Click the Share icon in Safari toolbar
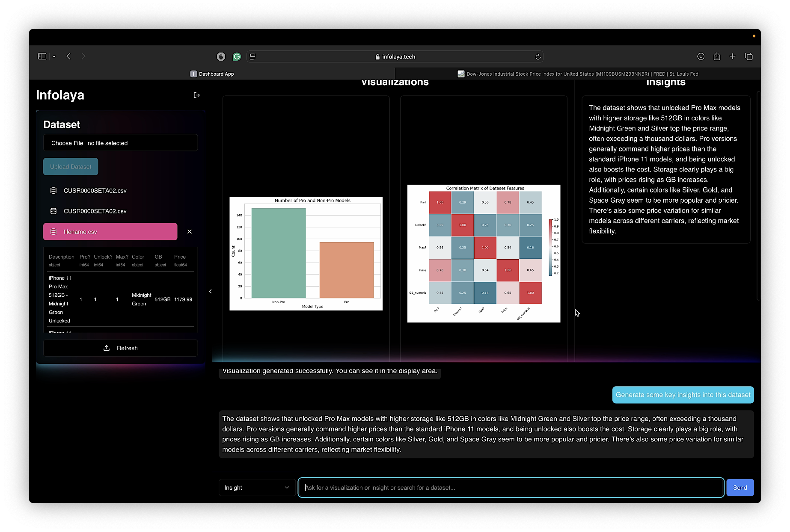The height and width of the screenshot is (532, 790). (x=717, y=56)
